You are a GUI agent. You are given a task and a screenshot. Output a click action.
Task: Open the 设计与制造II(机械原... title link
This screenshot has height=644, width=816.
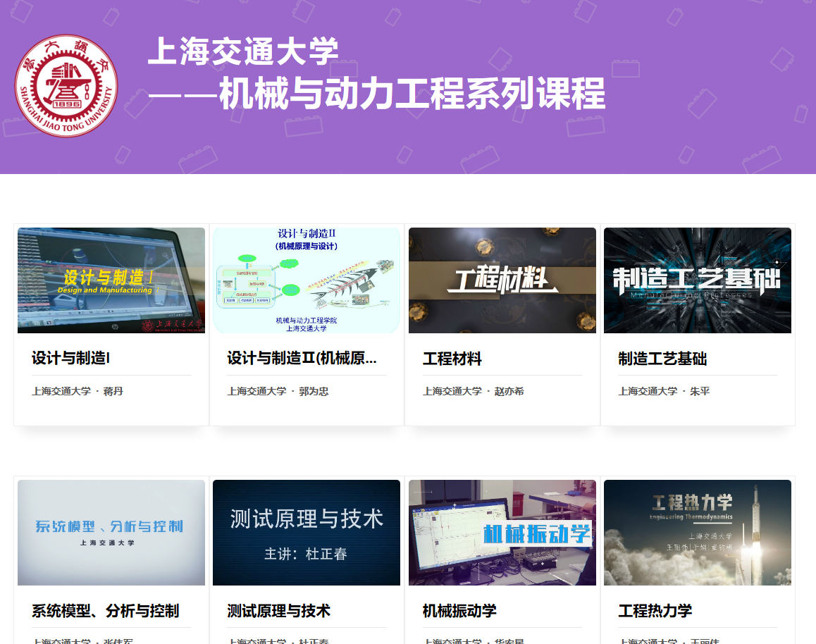302,358
